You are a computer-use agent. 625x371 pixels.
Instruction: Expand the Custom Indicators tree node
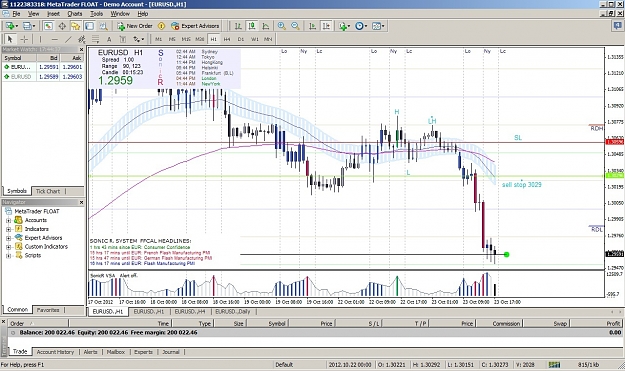[8, 247]
